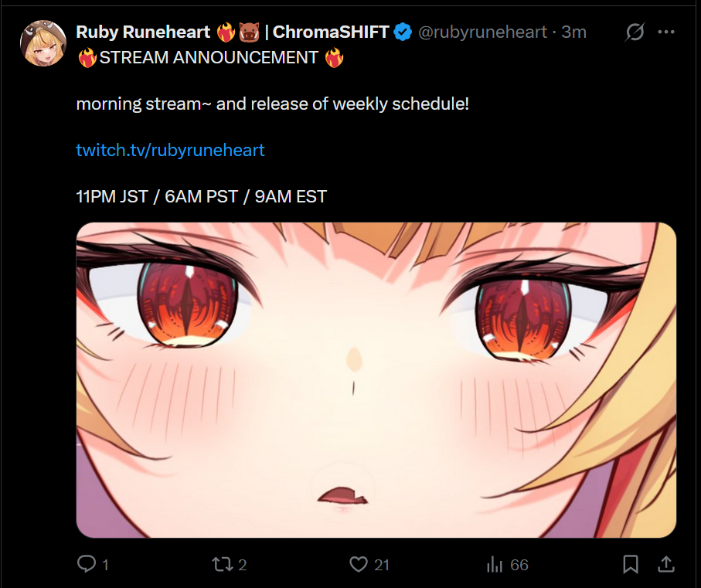
Task: Click the @rubyruneheart handle
Action: point(482,32)
